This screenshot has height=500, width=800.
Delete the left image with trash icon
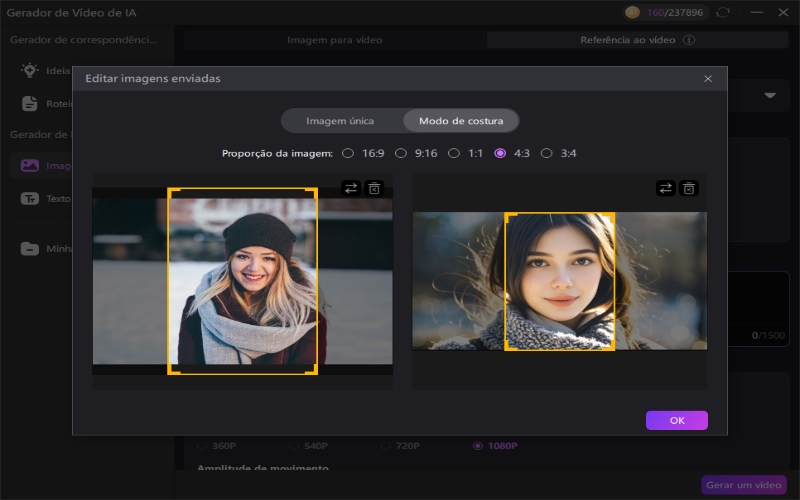coord(374,188)
